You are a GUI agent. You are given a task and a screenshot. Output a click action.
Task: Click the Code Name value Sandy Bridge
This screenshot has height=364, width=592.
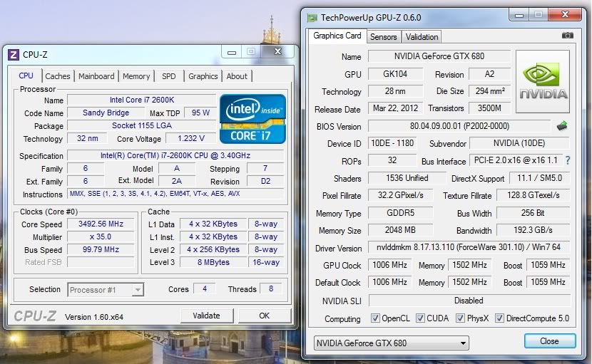click(106, 113)
